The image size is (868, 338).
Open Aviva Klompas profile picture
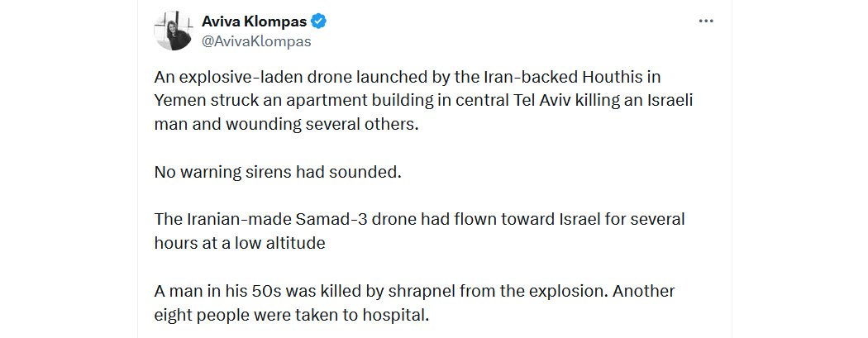click(x=173, y=31)
